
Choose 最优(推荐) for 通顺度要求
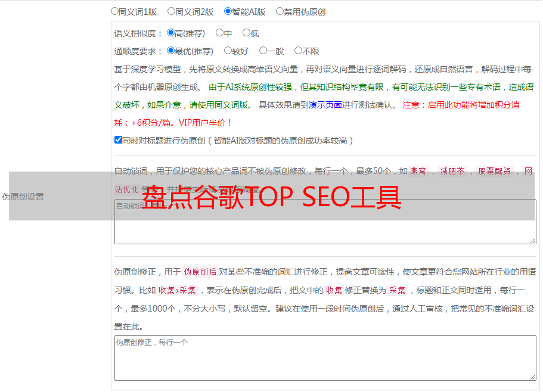tap(170, 51)
